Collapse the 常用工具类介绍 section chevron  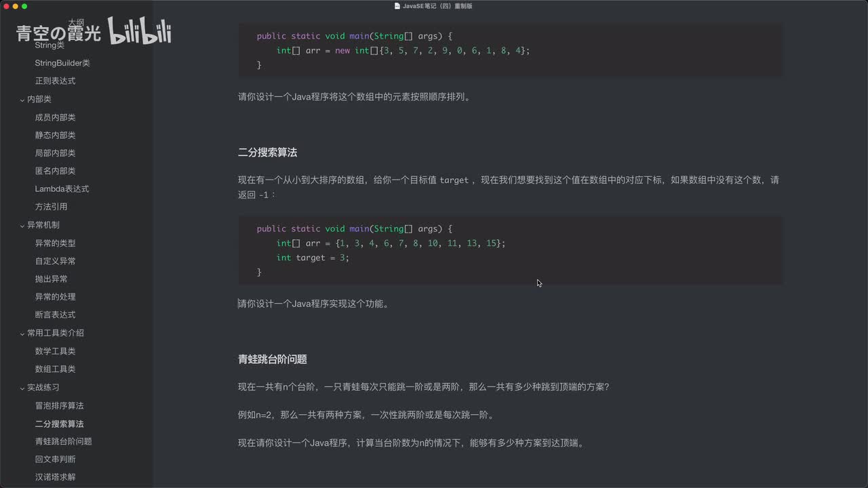22,333
